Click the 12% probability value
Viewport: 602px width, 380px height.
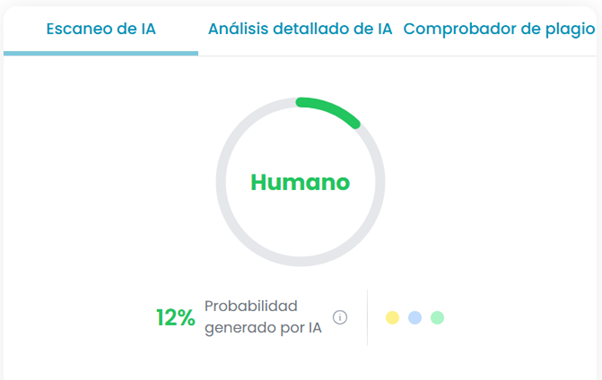click(175, 318)
